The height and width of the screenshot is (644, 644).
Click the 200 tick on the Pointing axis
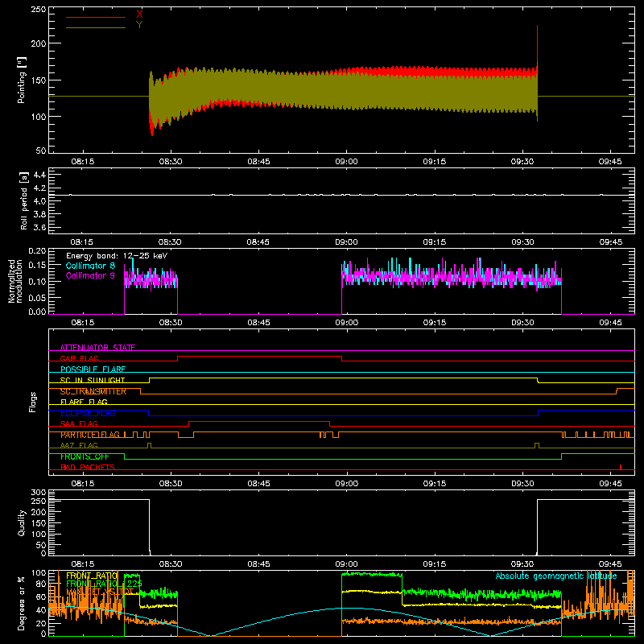click(x=39, y=43)
